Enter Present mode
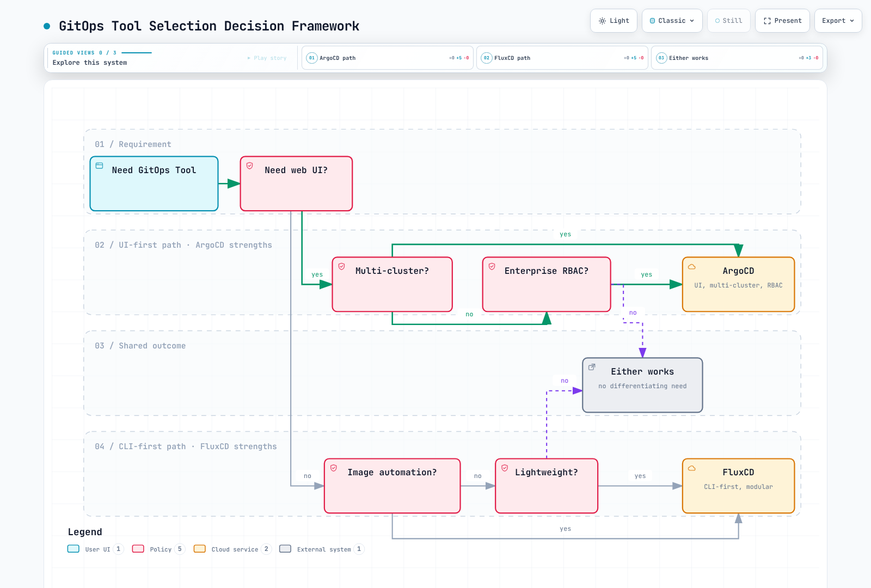This screenshot has height=588, width=871. 782,21
